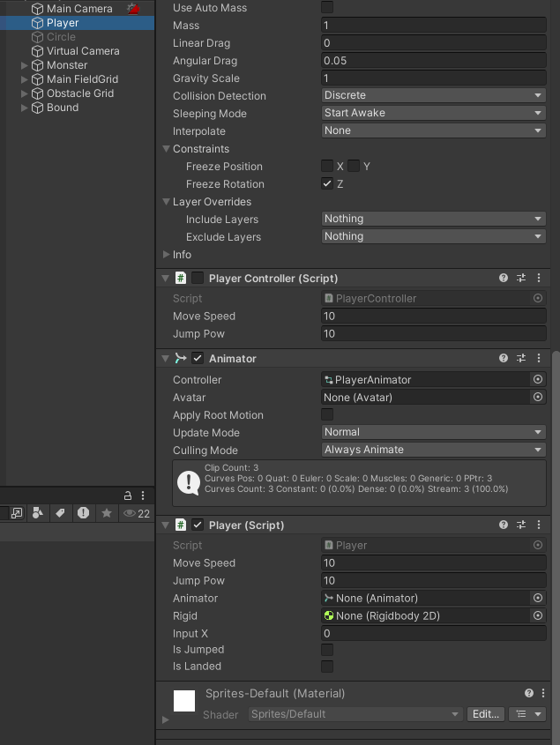The width and height of the screenshot is (560, 745).
Task: Open presets for the Animator component
Action: (x=521, y=359)
